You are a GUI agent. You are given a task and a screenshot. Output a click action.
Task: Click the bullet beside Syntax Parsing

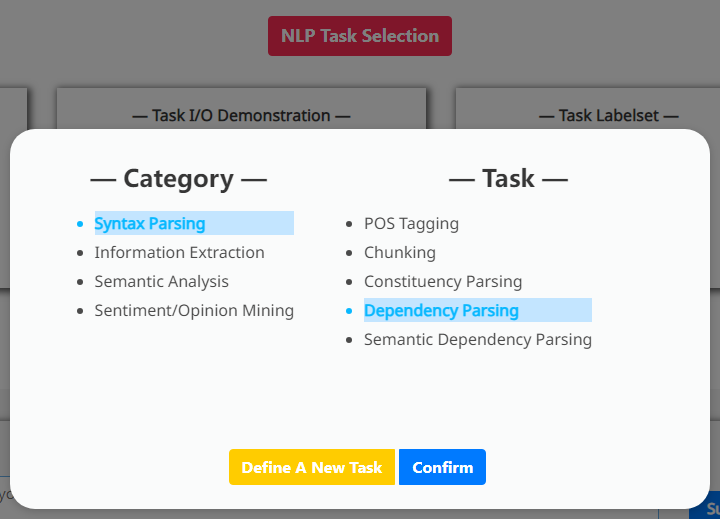pos(81,224)
